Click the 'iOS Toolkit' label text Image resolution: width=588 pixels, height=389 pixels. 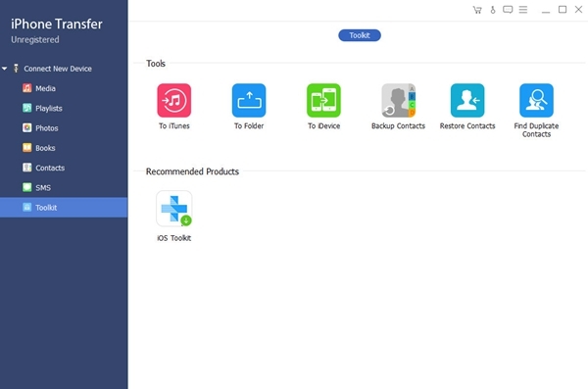174,238
